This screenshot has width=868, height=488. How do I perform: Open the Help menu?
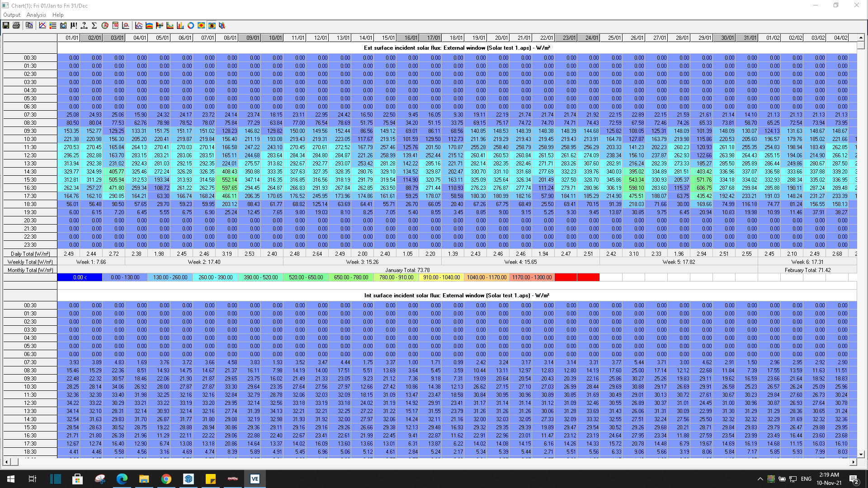tap(58, 15)
